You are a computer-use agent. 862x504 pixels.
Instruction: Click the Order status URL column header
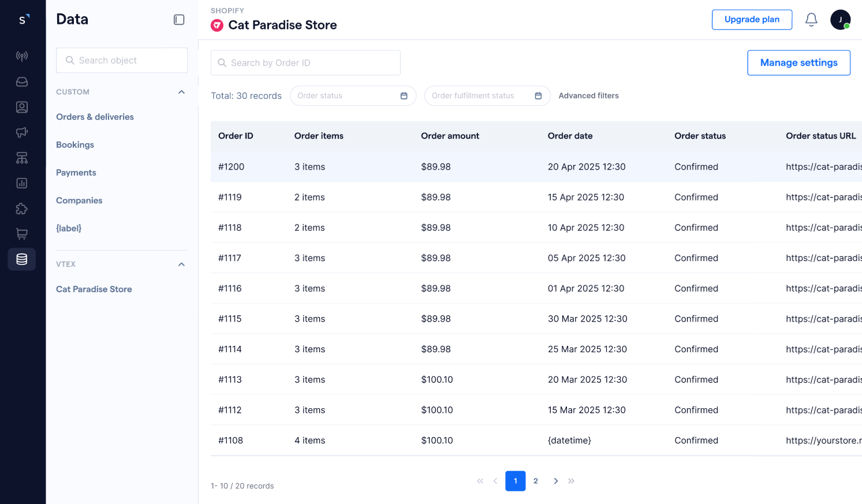820,136
